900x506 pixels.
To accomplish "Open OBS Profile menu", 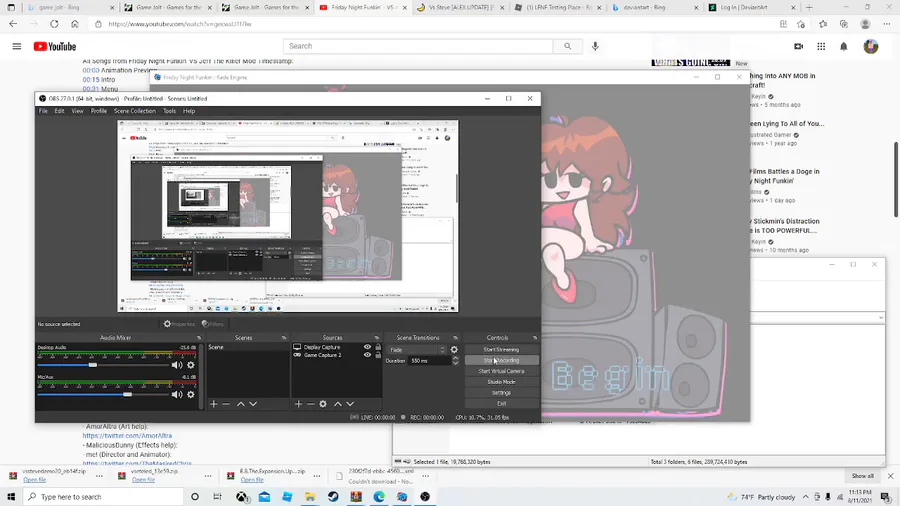I will pos(99,111).
